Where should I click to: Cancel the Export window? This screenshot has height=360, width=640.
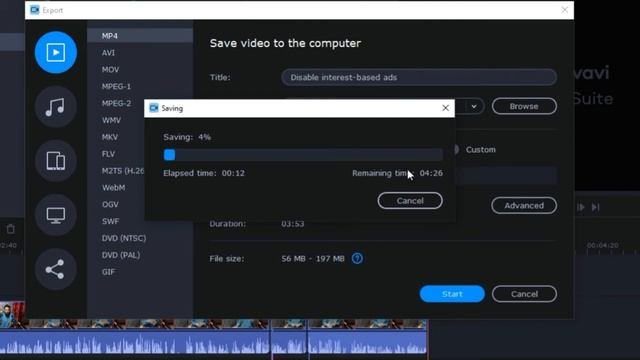[524, 294]
